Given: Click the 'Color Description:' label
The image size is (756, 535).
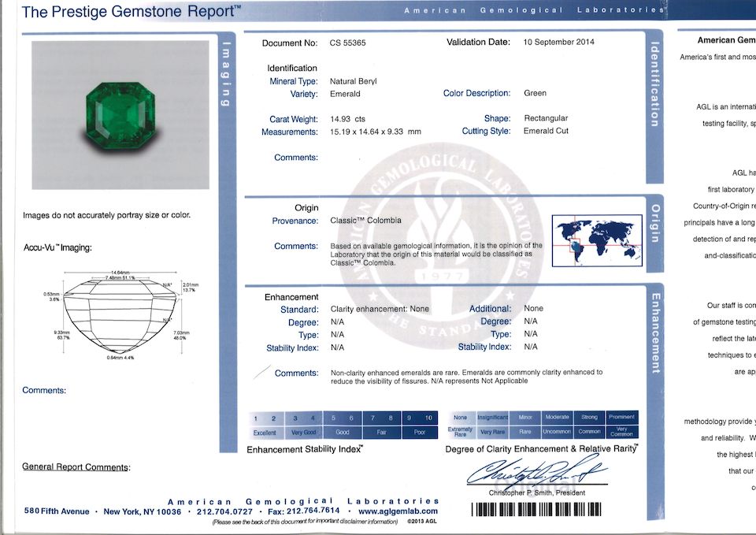Looking at the screenshot, I should coord(477,93).
